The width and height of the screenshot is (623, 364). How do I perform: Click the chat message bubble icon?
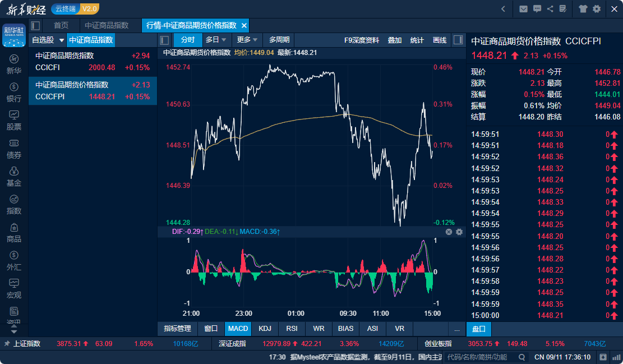[537, 9]
